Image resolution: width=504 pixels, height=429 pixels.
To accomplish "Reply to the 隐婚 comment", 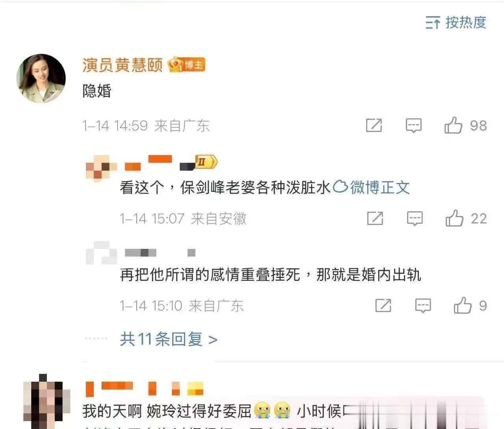I will [x=414, y=126].
